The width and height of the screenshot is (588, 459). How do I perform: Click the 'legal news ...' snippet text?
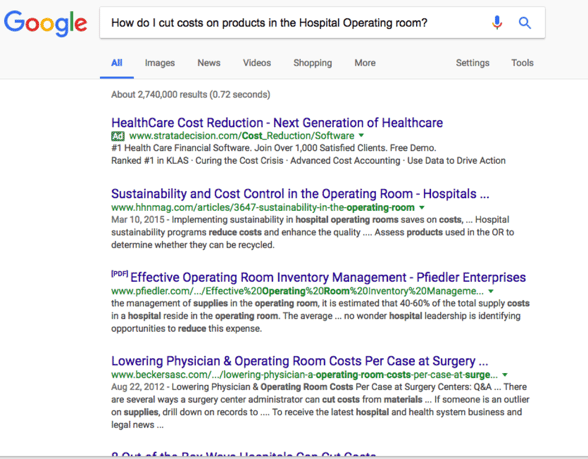point(137,425)
